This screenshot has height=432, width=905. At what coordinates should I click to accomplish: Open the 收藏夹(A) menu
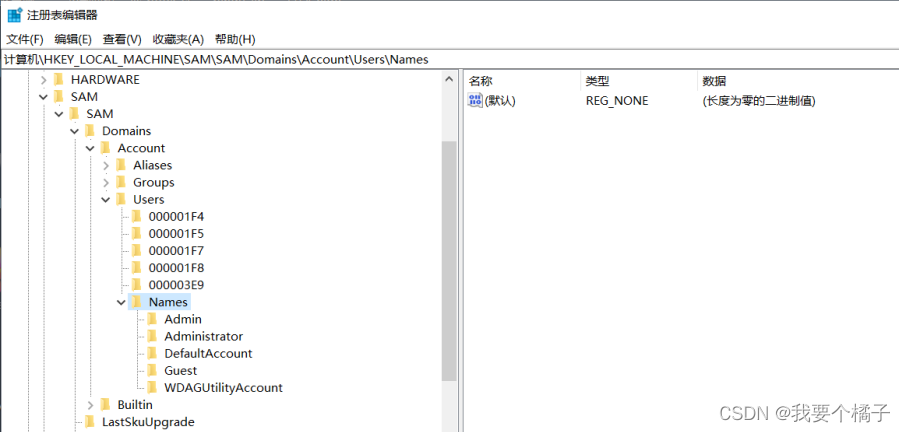(178, 39)
